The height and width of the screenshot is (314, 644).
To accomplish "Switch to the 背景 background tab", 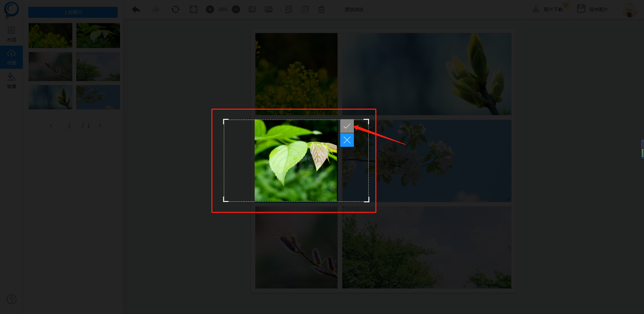I will click(x=11, y=81).
